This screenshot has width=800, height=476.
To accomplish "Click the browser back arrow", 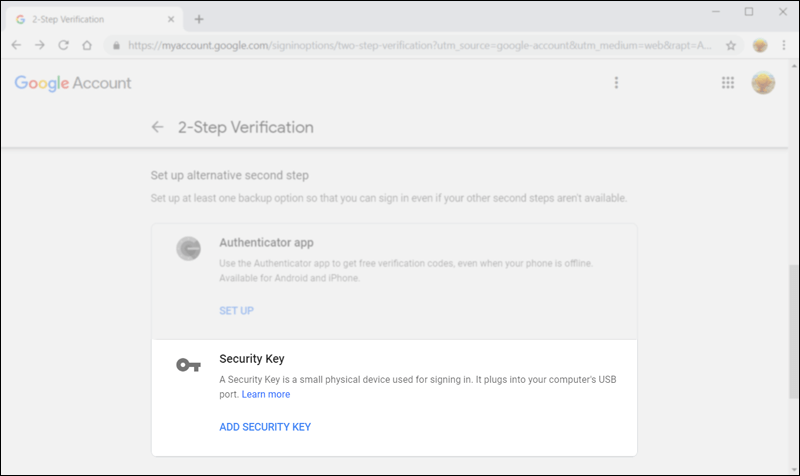I will pyautogui.click(x=16, y=45).
